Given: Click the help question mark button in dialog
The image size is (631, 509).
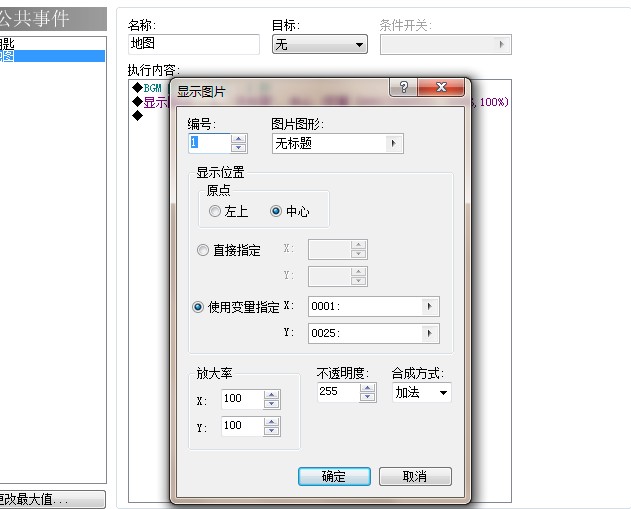Looking at the screenshot, I should [x=404, y=87].
